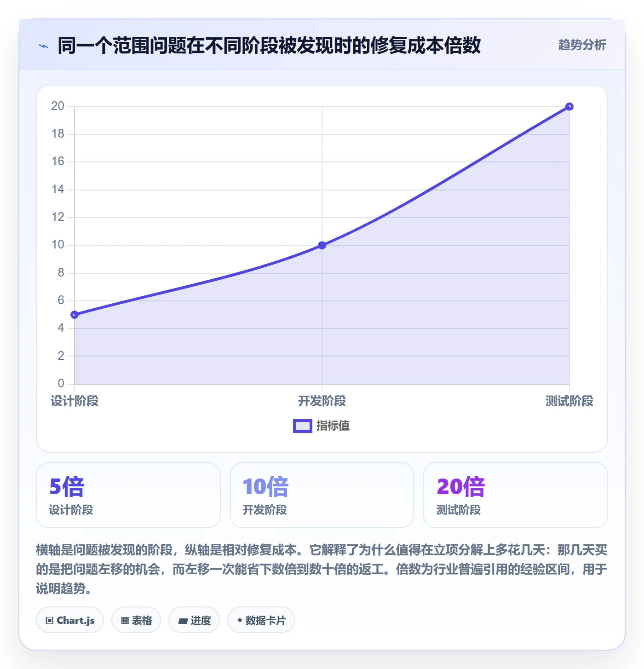Open the 进度 tag chip
Screen dimensions: 644x669
pyautogui.click(x=194, y=620)
